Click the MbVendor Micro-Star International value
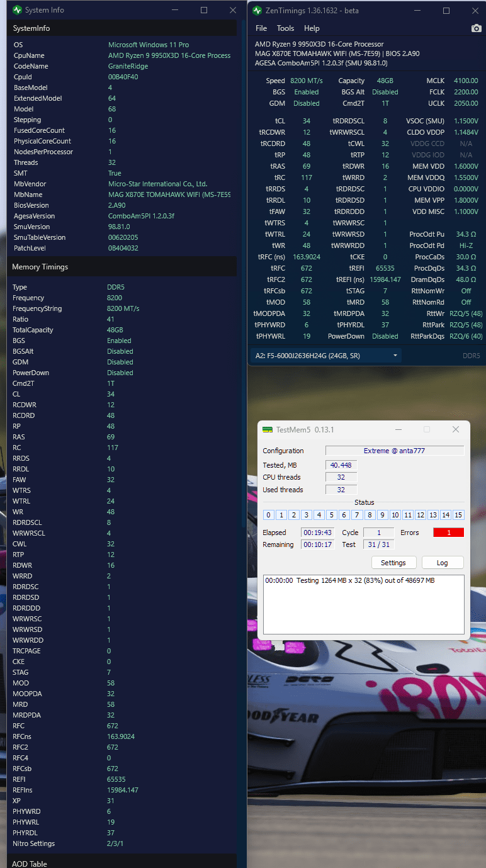Screen dimensions: 486x868 point(157,184)
